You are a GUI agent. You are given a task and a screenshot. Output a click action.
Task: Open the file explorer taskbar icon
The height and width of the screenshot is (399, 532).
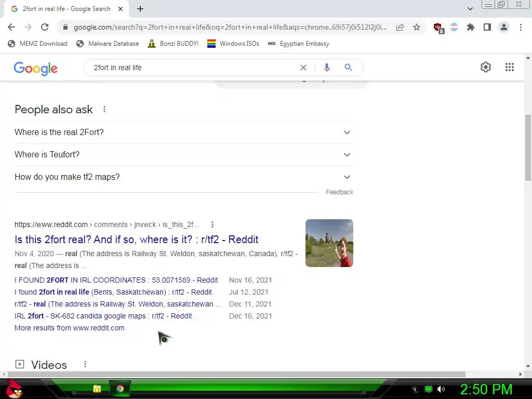(97, 389)
